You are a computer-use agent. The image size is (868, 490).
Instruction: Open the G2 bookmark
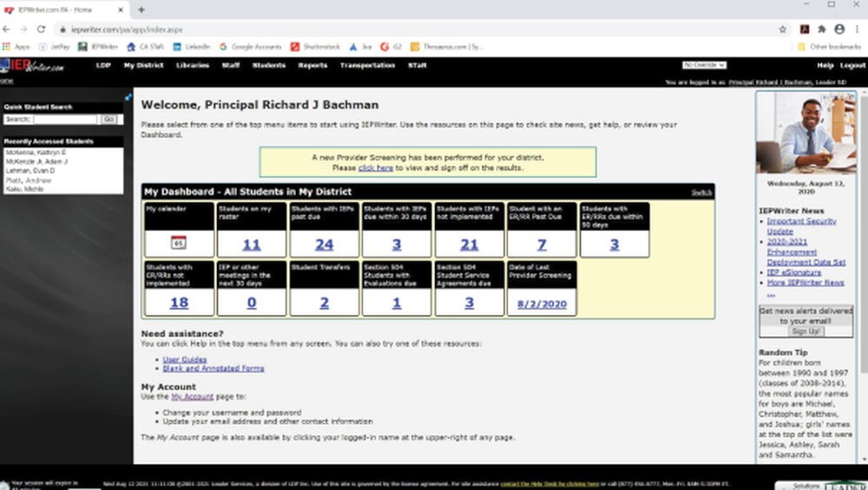pos(391,47)
